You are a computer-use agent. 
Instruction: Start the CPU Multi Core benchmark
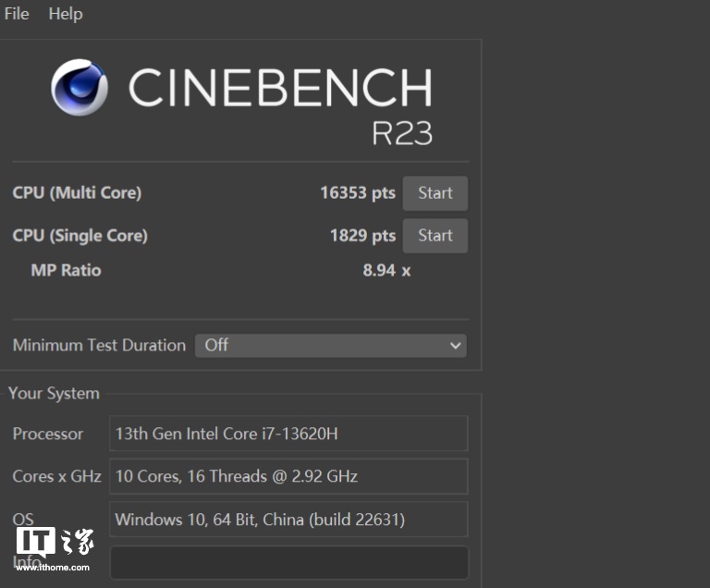[435, 193]
